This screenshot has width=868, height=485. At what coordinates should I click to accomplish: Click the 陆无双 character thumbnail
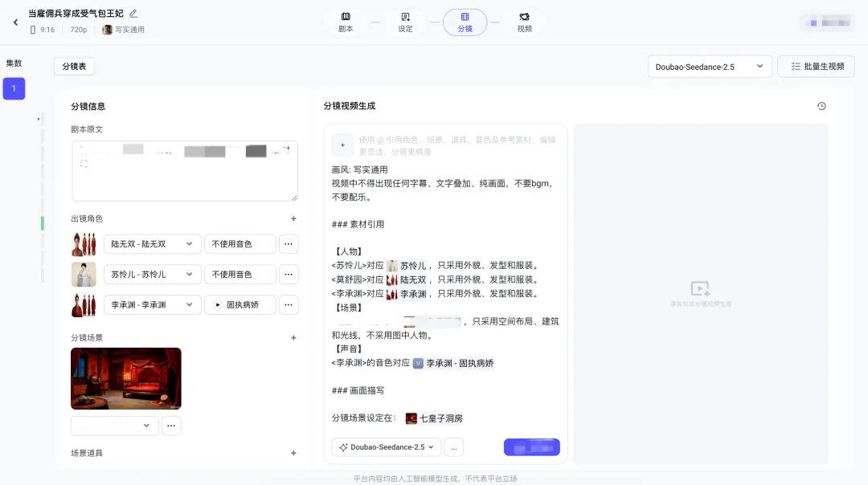coord(84,244)
